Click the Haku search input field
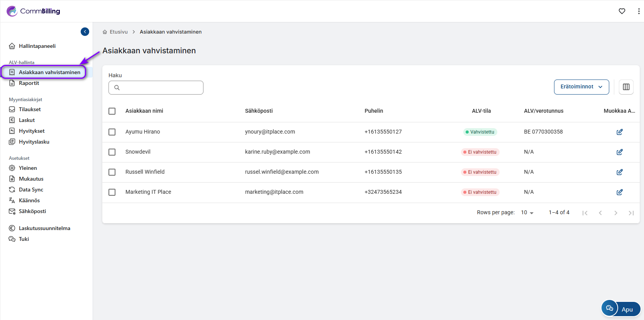This screenshot has height=320, width=644. pos(156,88)
